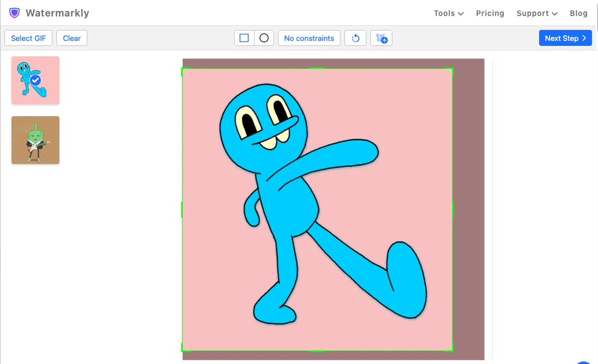Click the Watermarkly shield logo
598x364 pixels.
click(15, 13)
